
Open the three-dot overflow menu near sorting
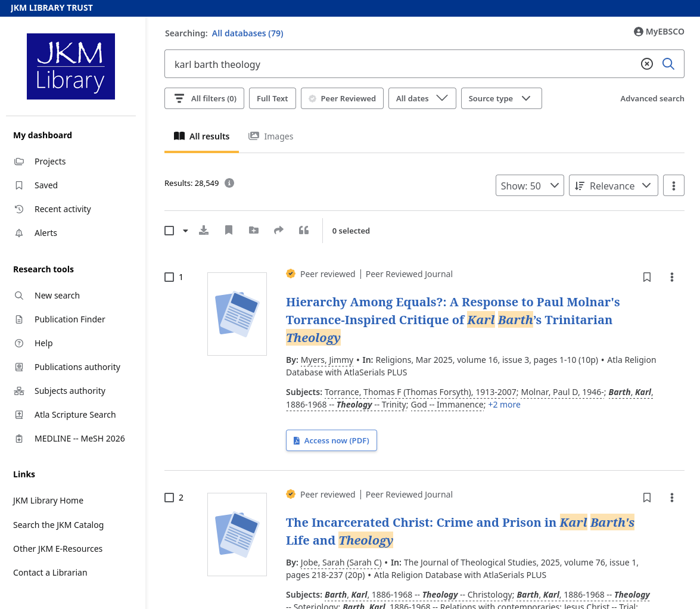(x=673, y=185)
